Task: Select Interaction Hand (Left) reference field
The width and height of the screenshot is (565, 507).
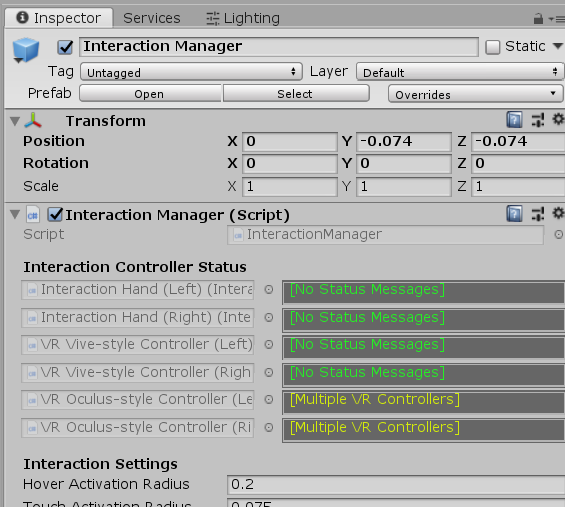Action: [138, 290]
